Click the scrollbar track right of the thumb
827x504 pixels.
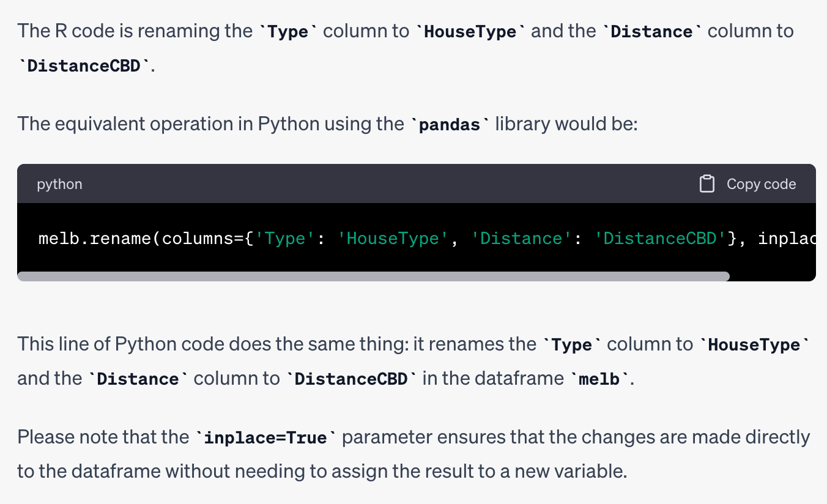click(772, 276)
